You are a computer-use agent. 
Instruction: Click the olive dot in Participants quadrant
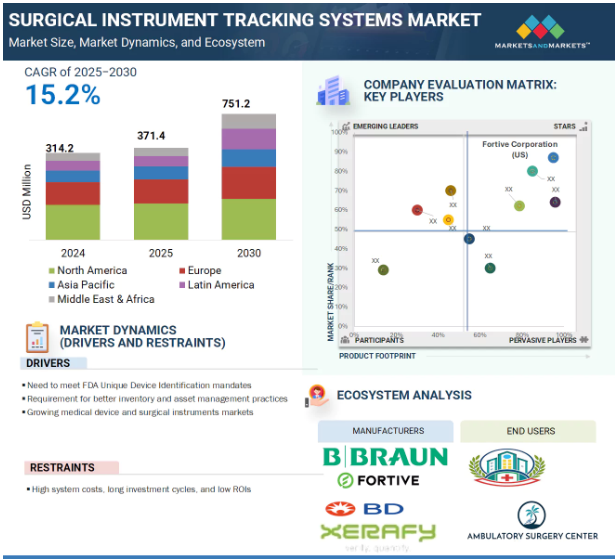383,270
